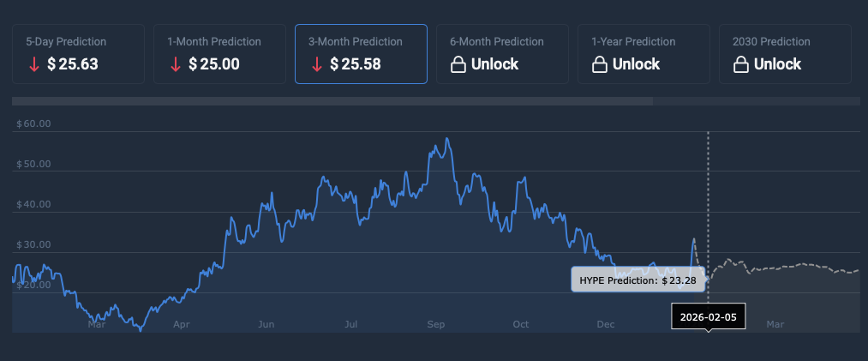Image resolution: width=868 pixels, height=361 pixels.
Task: Click the lock icon in 2030 Prediction
Action: [x=741, y=64]
